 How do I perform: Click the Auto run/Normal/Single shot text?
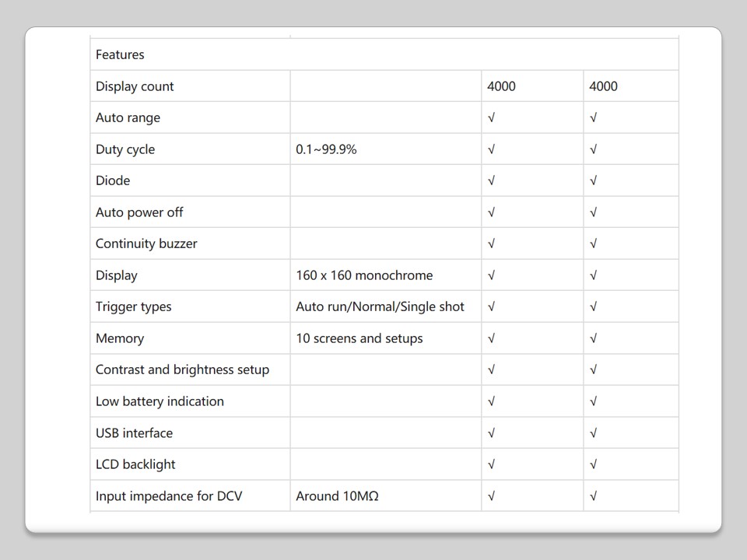tap(380, 306)
